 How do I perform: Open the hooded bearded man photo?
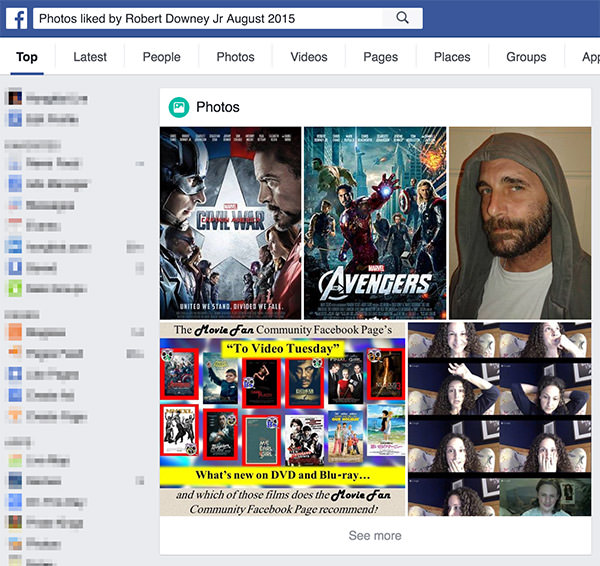click(520, 223)
